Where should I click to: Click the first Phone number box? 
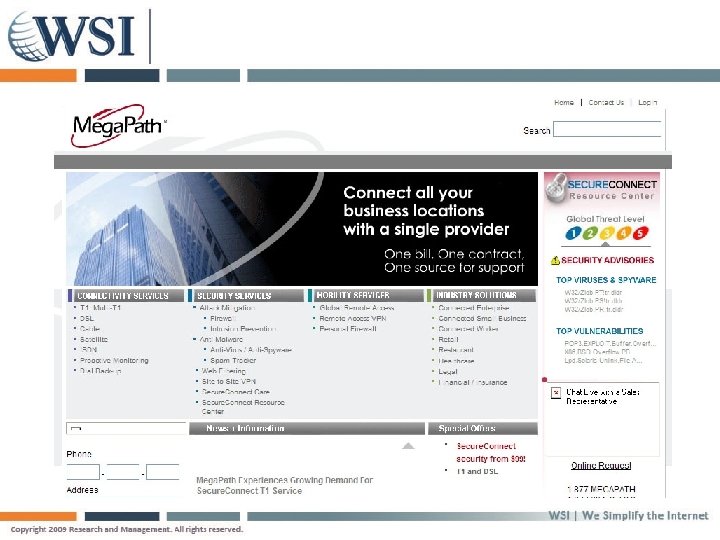[83, 472]
